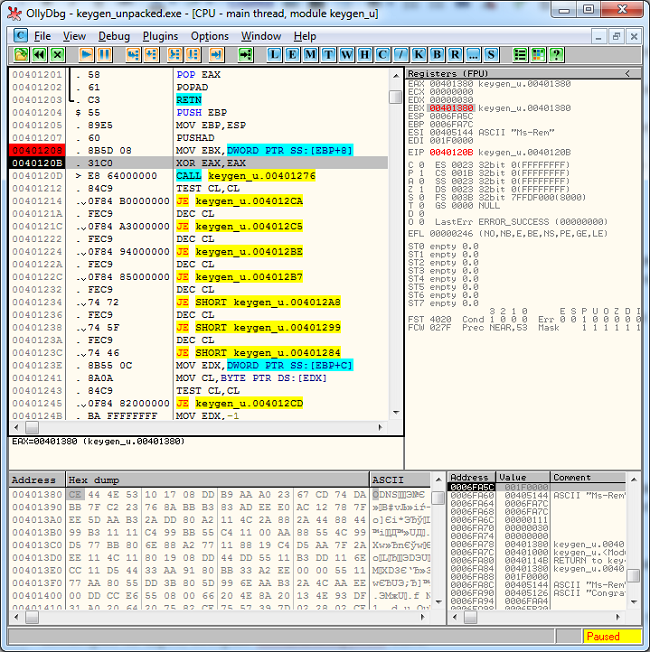Viewport: 650px width, 652px height.
Task: Show Breakpoints via the B button
Action: [437, 54]
